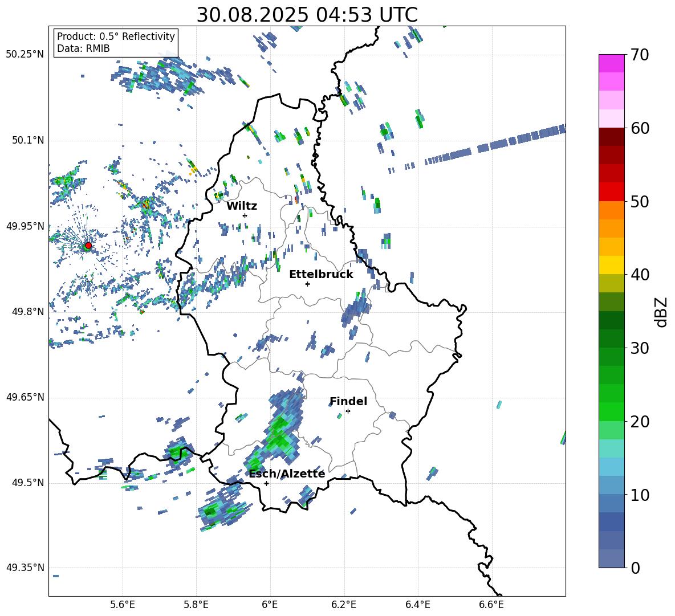This screenshot has height=616, width=675.
Task: Click the Esch/Alzette station cross marker
Action: pos(266,483)
